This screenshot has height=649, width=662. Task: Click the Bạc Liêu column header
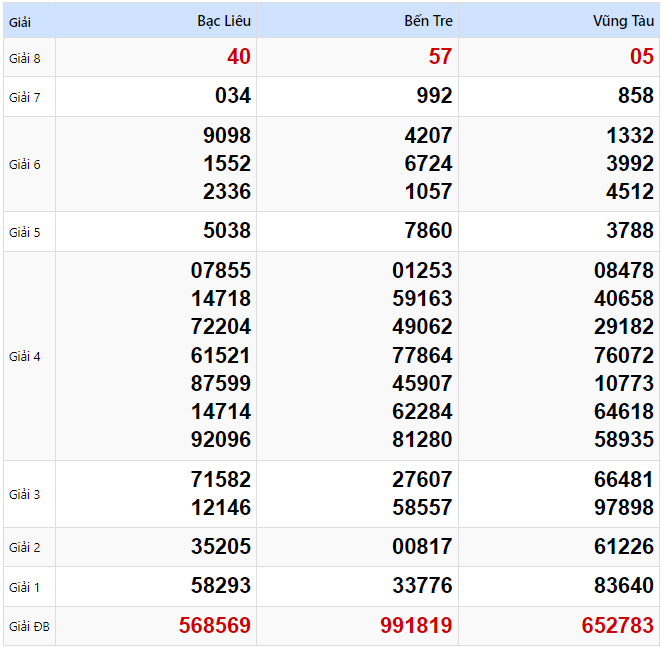tap(224, 20)
